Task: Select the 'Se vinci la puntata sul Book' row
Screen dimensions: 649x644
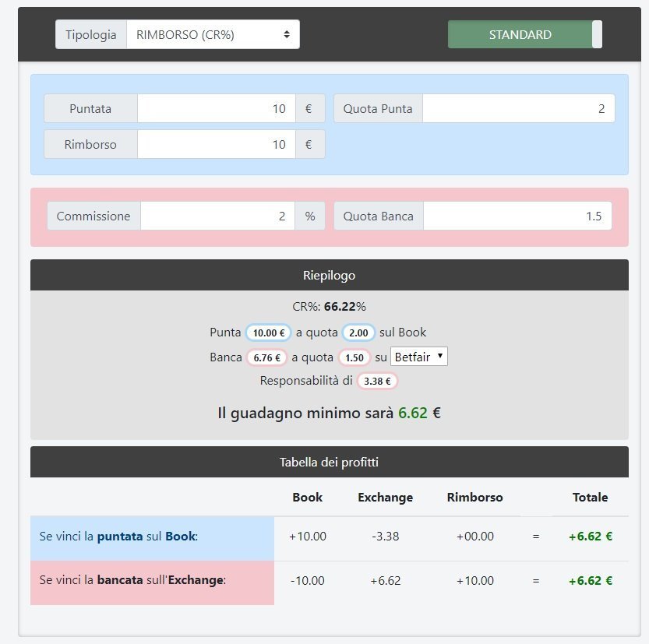Action: click(152, 537)
